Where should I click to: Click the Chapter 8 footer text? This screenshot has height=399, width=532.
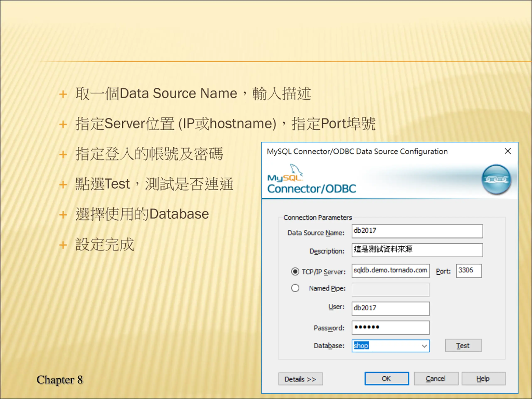click(59, 380)
